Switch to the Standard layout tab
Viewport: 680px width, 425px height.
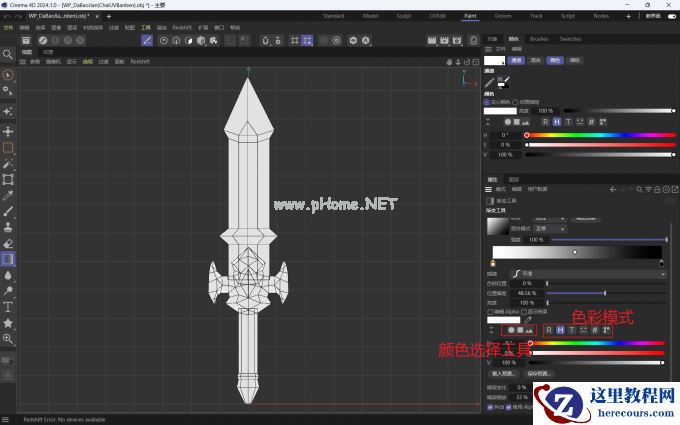pos(333,16)
